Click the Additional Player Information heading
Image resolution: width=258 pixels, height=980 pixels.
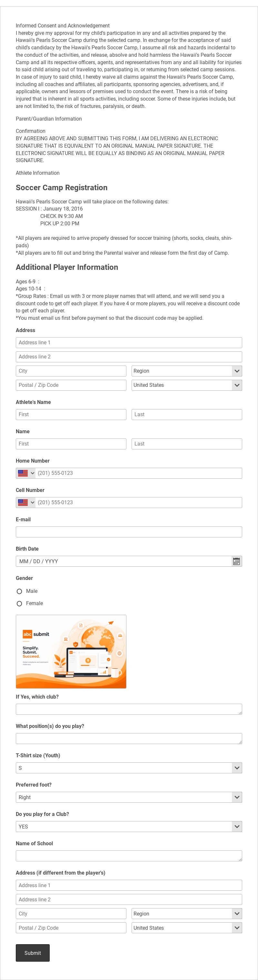point(67,267)
